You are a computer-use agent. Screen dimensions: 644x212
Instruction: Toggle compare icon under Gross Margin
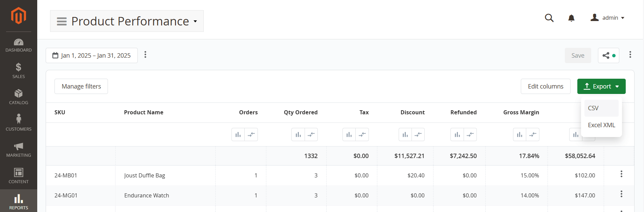(x=533, y=135)
